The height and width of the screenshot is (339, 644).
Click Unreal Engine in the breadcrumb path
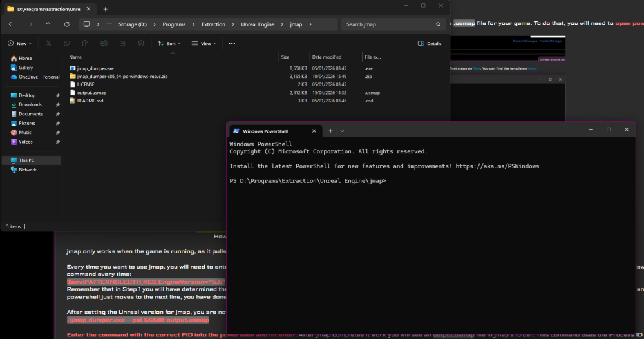(256, 24)
